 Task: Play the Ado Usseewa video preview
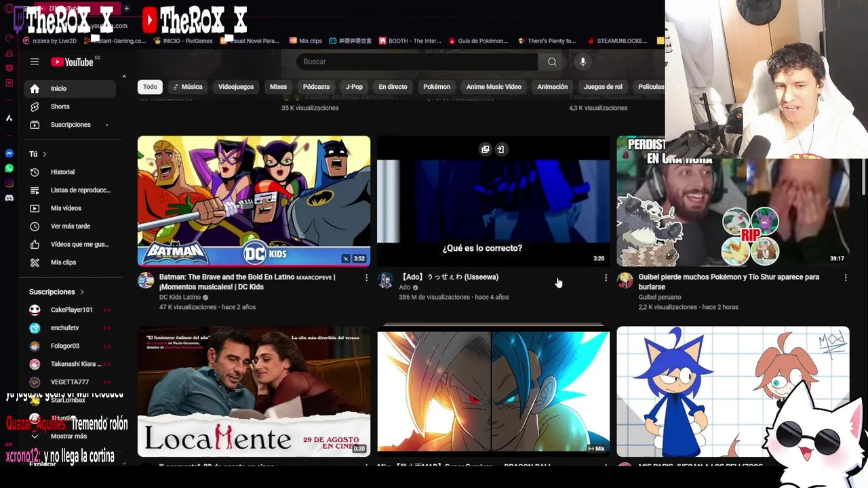(x=493, y=201)
